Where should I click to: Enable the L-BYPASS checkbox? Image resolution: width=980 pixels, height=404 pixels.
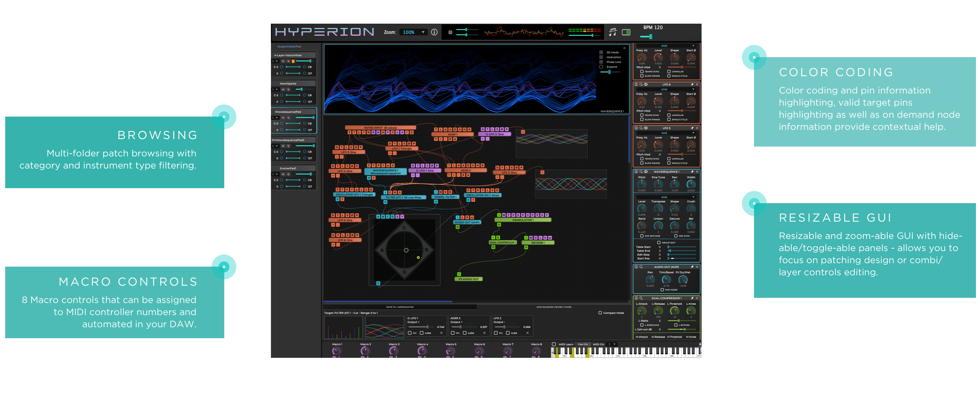(676, 325)
